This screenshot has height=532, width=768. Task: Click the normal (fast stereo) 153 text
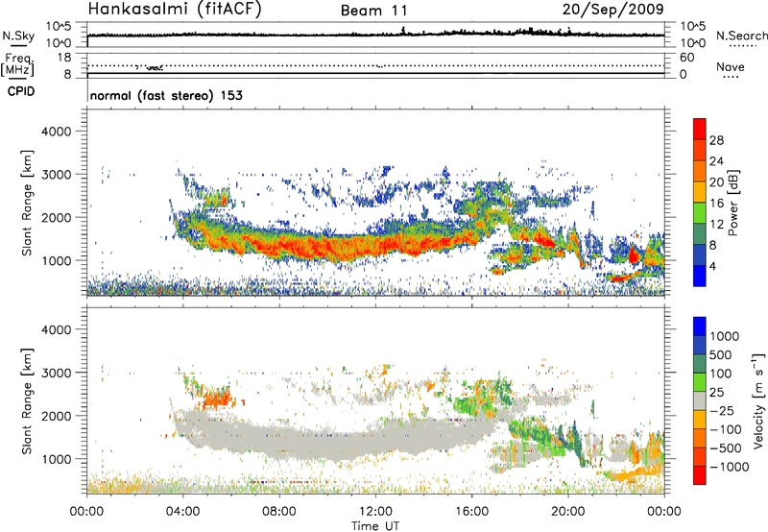coord(166,95)
